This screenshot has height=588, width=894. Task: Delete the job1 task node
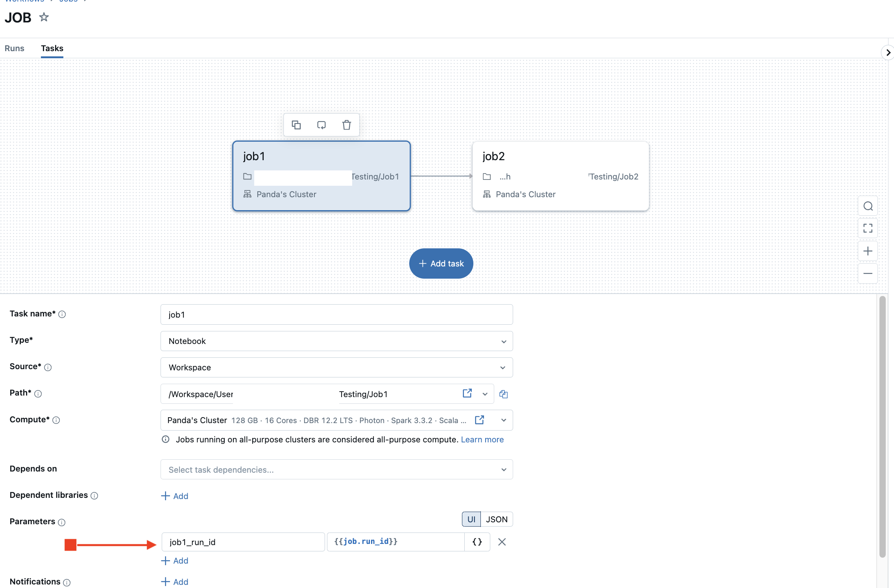(x=346, y=125)
